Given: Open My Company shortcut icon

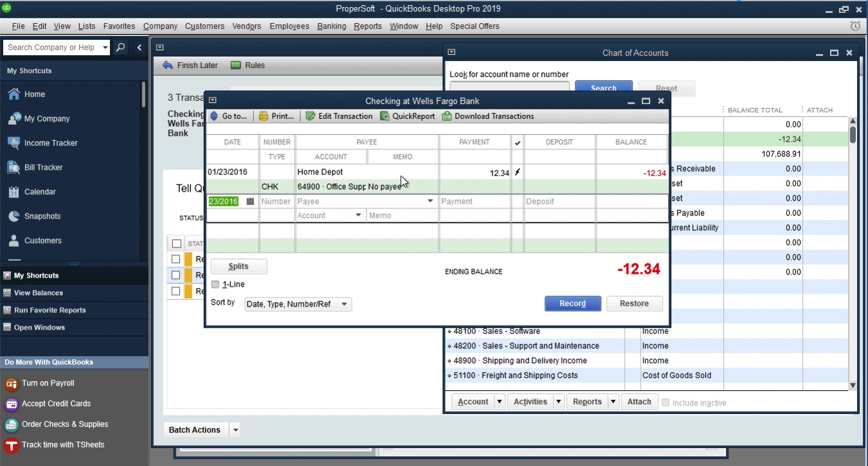Looking at the screenshot, I should (14, 118).
